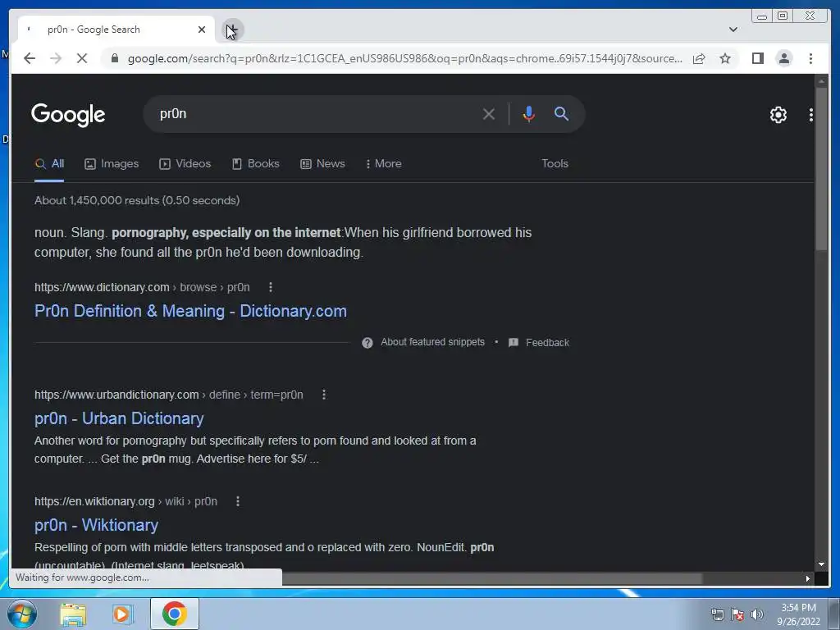The image size is (840, 630).
Task: Go back to the previous page
Action: pos(30,58)
